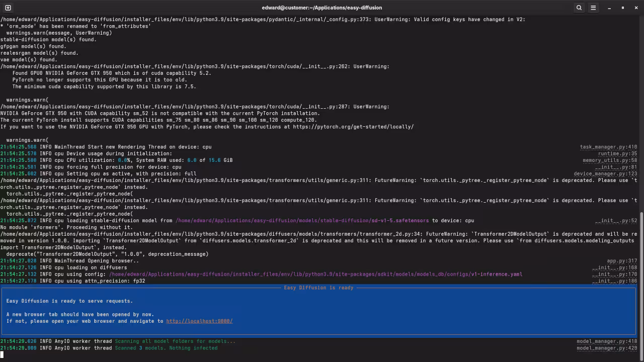Click the window title edward@customer path
The height and width of the screenshot is (362, 644).
tap(321, 8)
